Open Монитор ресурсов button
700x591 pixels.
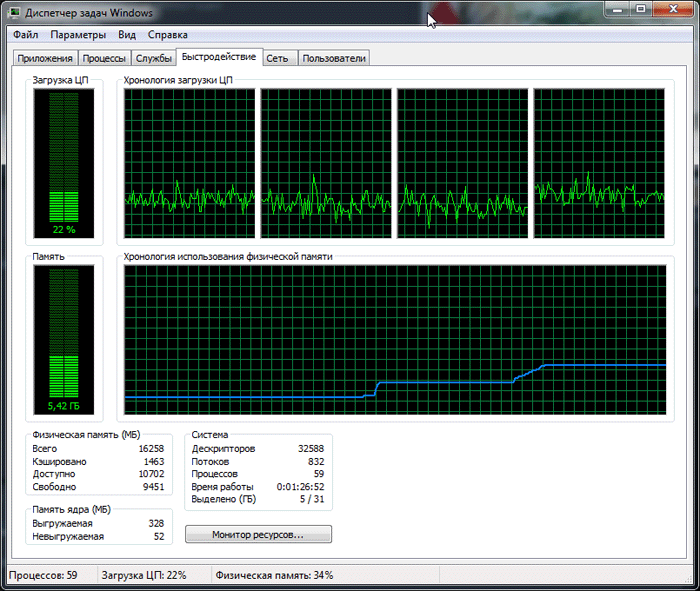click(x=258, y=534)
